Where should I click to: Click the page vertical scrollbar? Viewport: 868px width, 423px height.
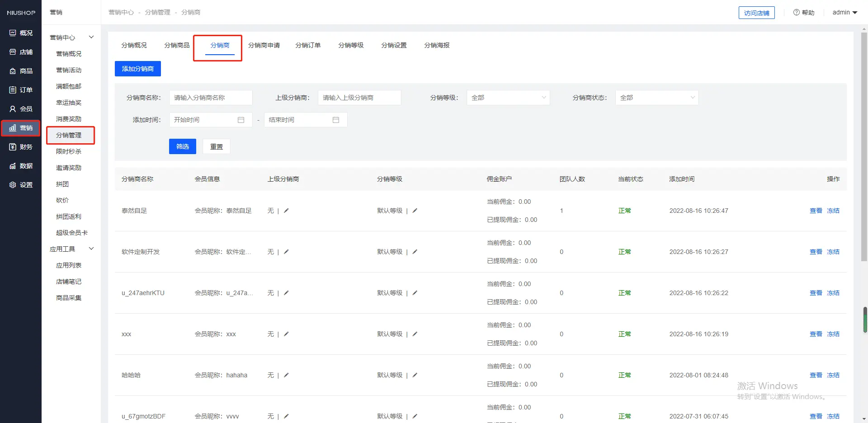point(864,145)
